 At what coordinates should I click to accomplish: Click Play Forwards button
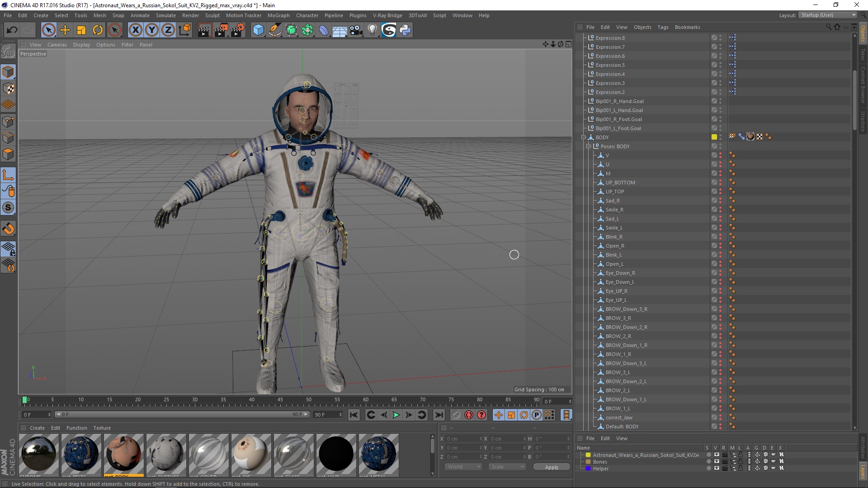396,415
